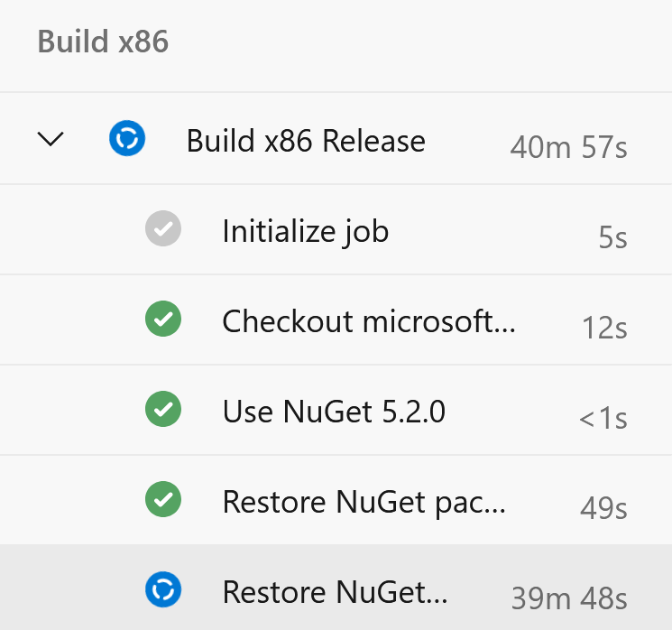Click the 39m 48s running step duration

tap(569, 598)
